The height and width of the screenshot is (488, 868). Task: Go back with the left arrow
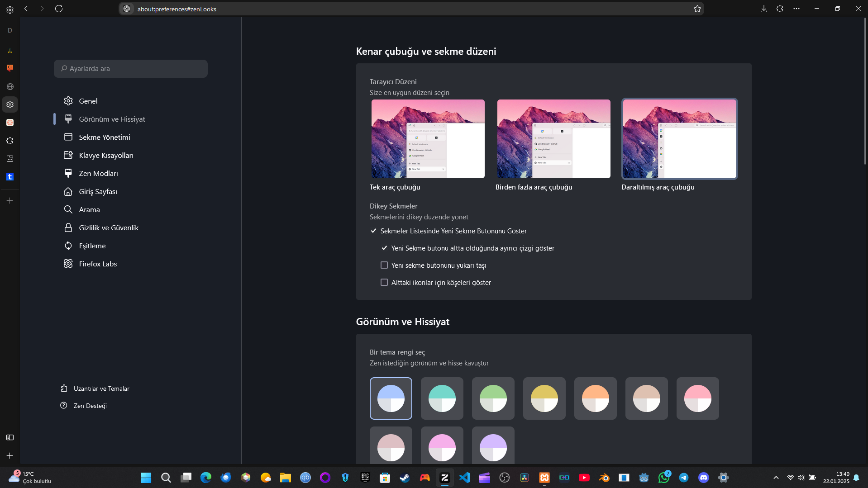pos(26,9)
